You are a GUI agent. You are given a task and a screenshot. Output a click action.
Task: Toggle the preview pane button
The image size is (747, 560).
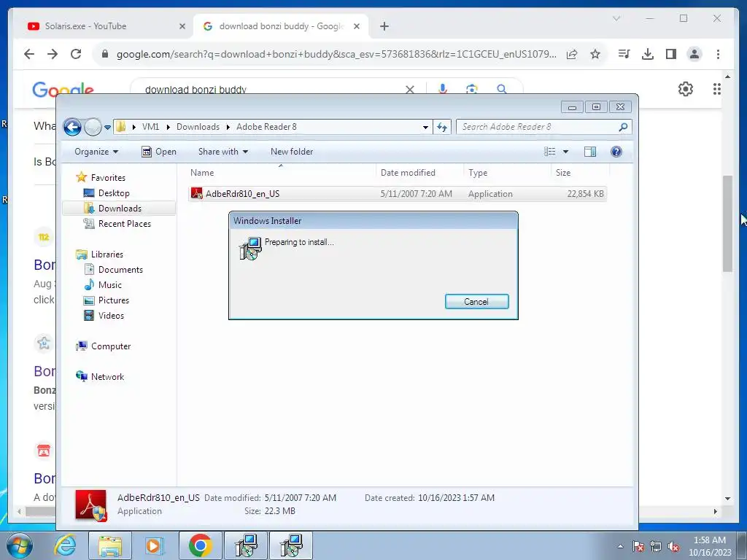[x=589, y=152]
